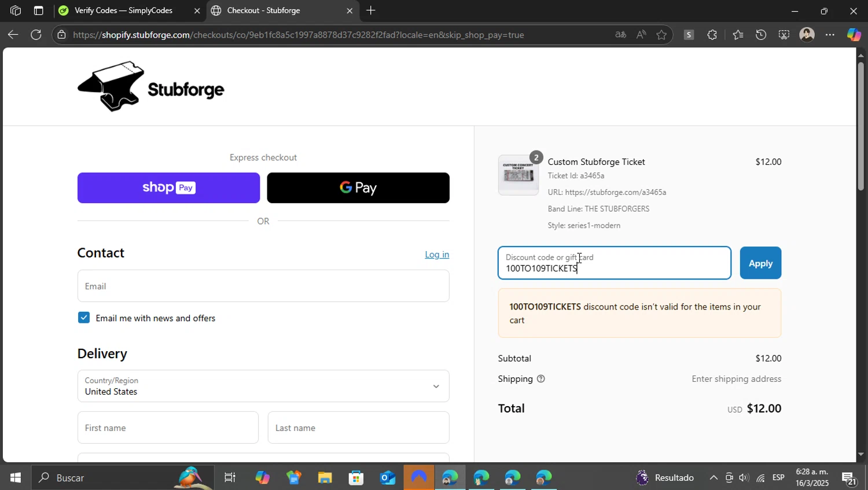Viewport: 868px width, 490px height.
Task: Expand the Country/Region dropdown
Action: [x=263, y=386]
